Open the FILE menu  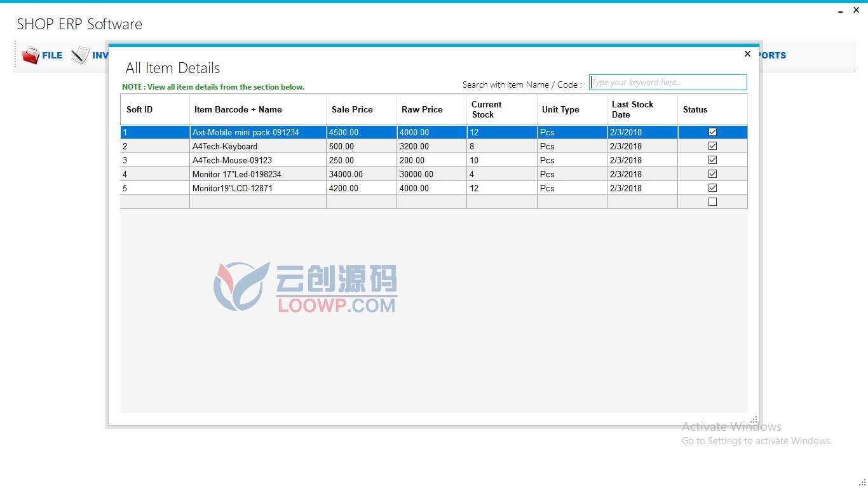(52, 55)
